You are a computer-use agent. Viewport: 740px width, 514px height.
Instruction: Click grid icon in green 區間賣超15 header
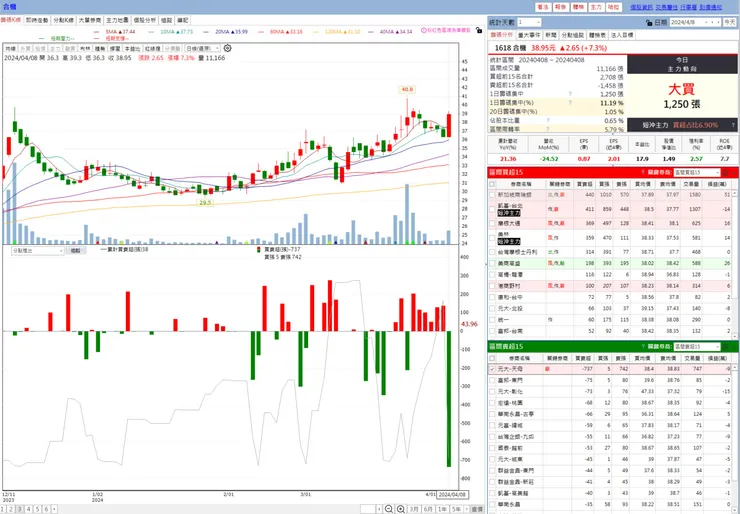pos(726,346)
